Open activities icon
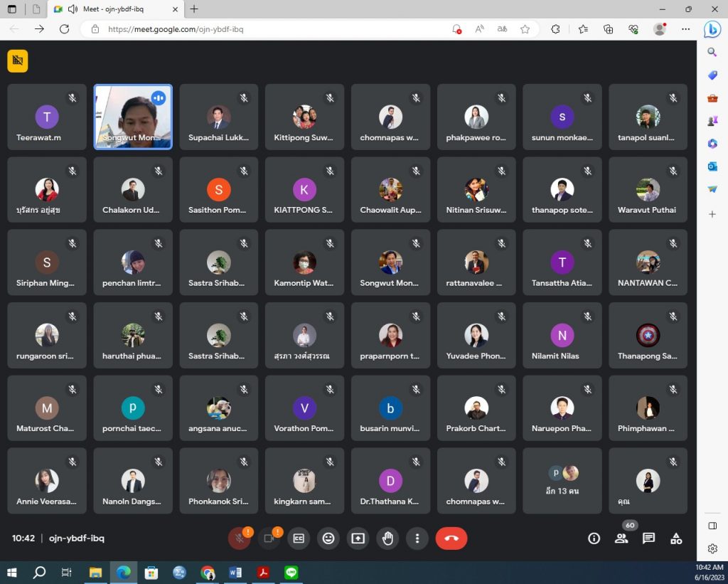Viewport: 728px width, 584px height. [676, 538]
